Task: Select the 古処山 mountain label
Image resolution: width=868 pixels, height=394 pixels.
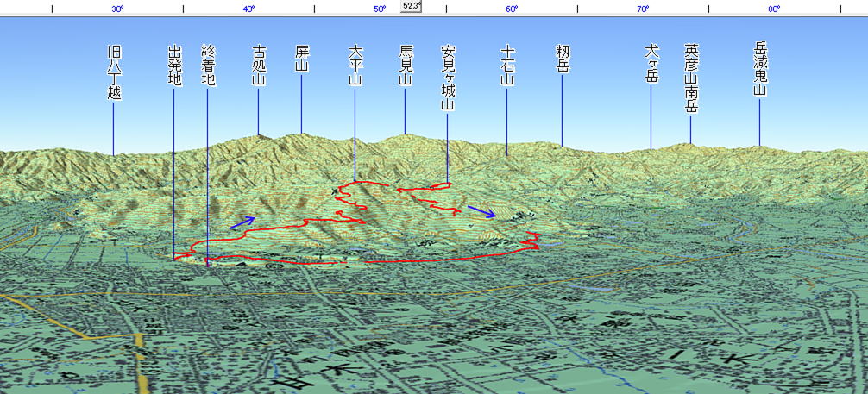Action: click(258, 66)
